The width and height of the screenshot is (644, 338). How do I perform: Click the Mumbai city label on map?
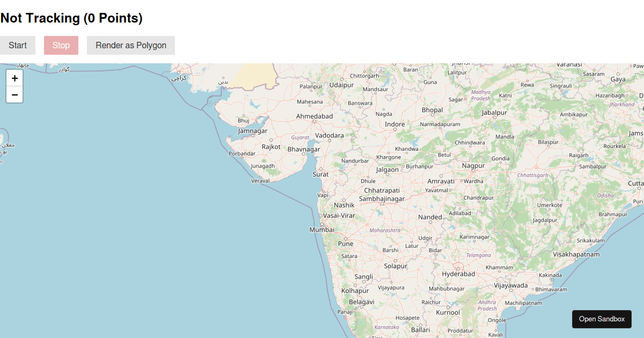pos(321,230)
